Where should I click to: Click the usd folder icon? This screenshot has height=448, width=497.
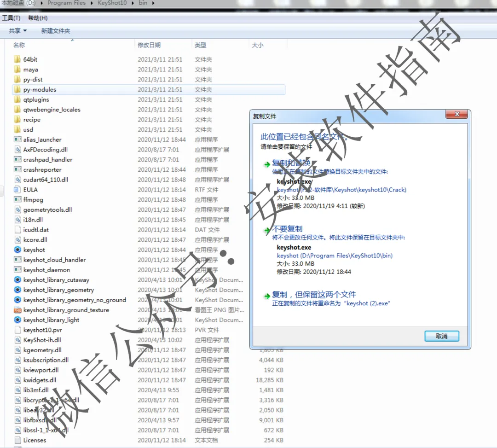click(x=17, y=129)
